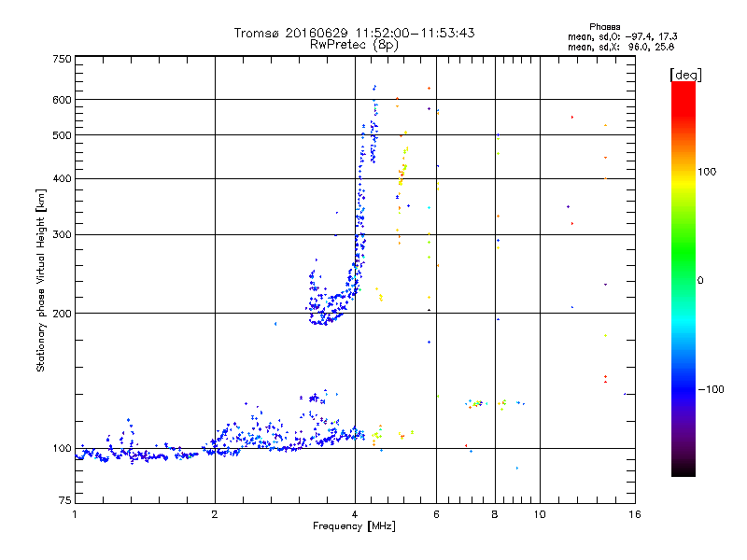
Task: Click the x-axis tick label "2"
Action: tap(215, 514)
